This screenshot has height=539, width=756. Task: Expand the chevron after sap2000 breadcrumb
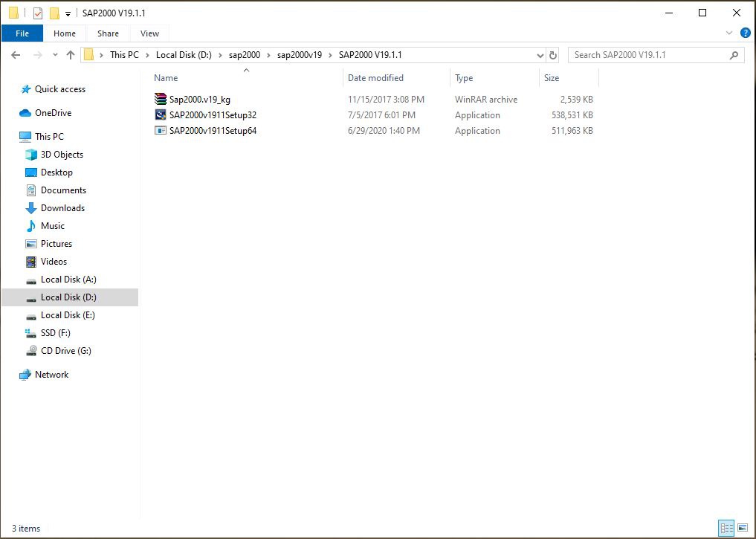pos(268,56)
